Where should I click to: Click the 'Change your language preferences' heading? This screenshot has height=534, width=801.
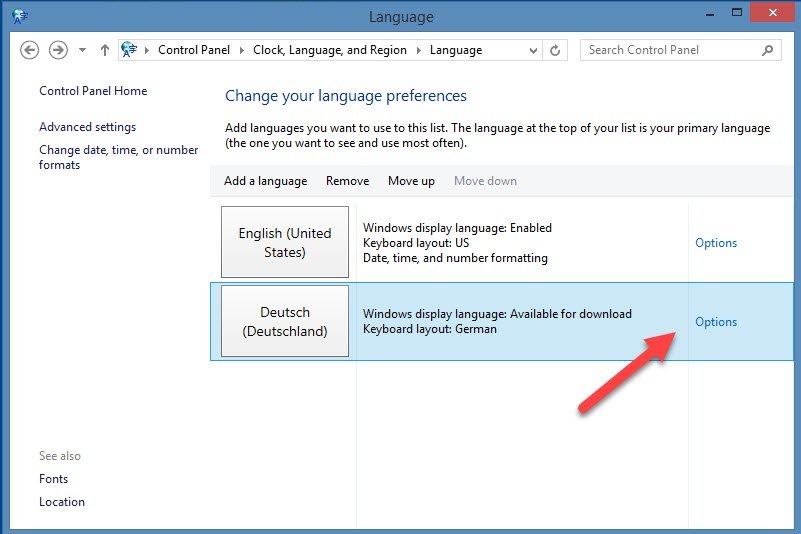pos(346,96)
